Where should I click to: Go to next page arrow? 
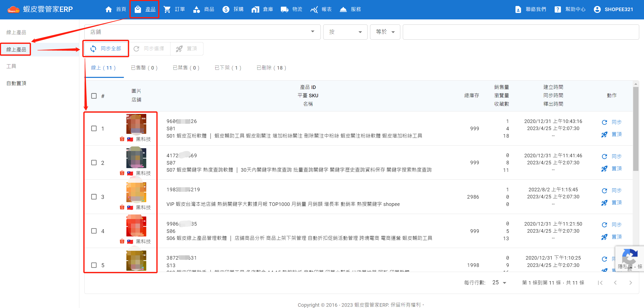(630, 283)
